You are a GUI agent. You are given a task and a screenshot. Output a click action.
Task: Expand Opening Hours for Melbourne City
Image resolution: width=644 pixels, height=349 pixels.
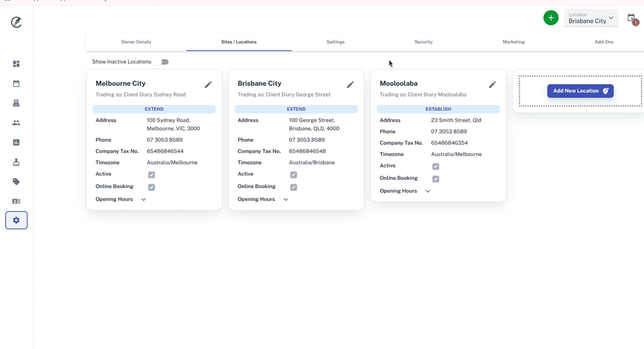[x=144, y=200]
